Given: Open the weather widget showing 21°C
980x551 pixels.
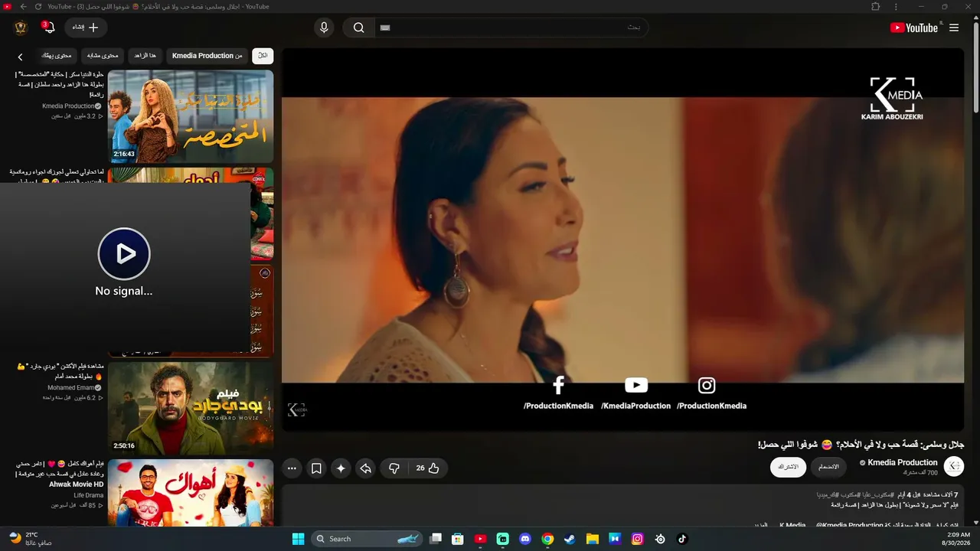Looking at the screenshot, I should (31, 539).
